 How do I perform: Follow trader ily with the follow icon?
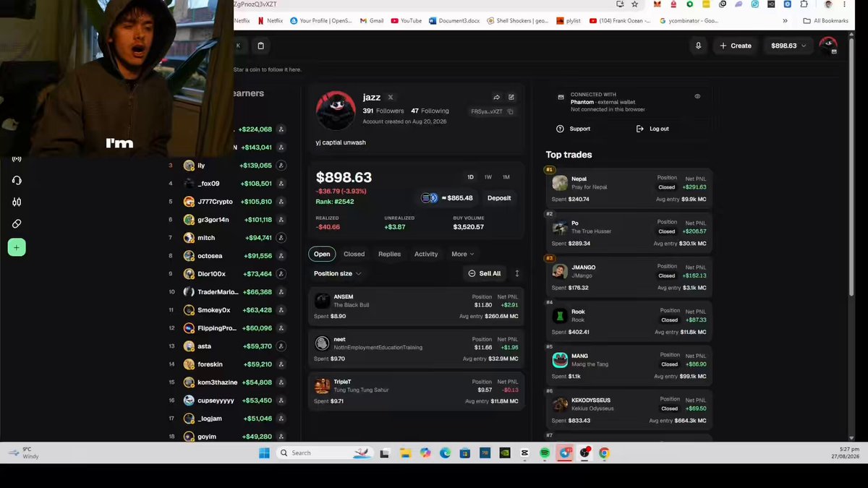pyautogui.click(x=281, y=166)
